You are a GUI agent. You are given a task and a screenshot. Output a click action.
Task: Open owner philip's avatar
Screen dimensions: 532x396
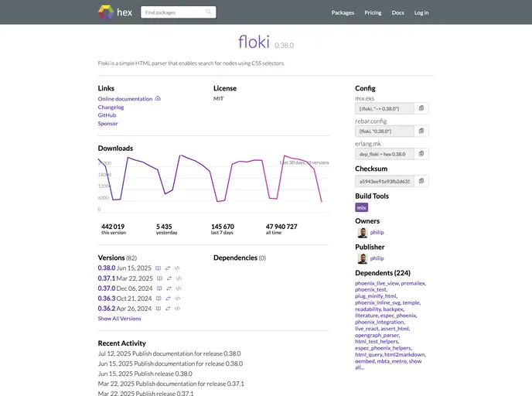point(363,233)
